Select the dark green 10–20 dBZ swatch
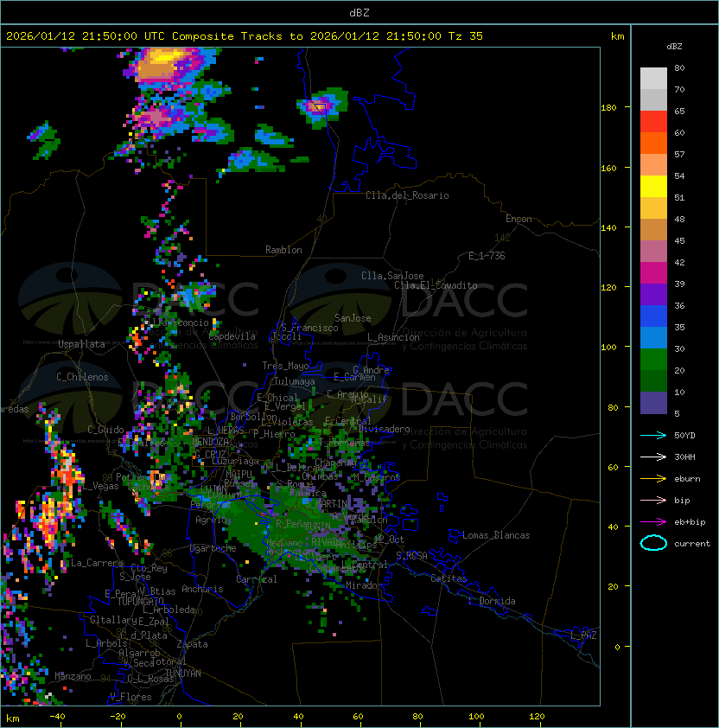The height and width of the screenshot is (728, 719). (x=653, y=381)
